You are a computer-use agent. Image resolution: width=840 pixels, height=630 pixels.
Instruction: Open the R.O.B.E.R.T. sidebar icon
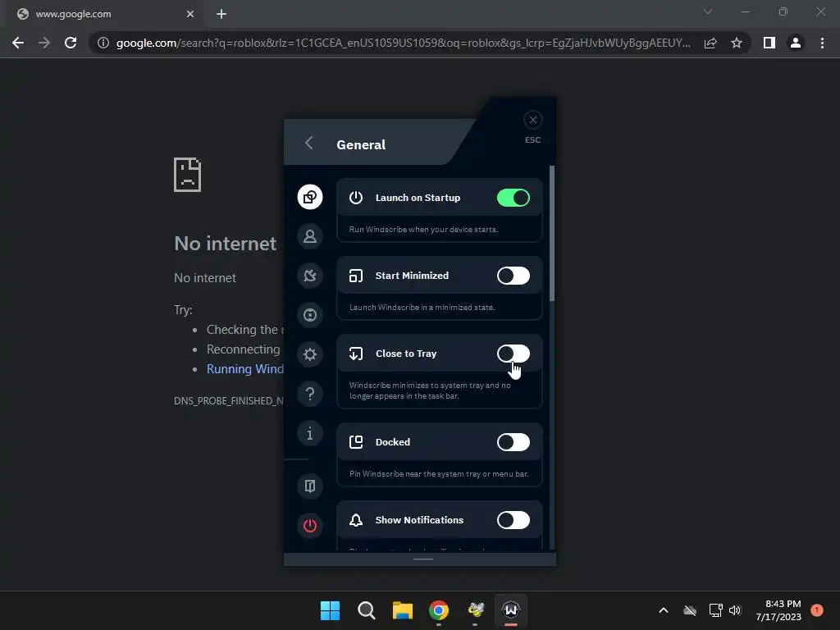(x=309, y=315)
